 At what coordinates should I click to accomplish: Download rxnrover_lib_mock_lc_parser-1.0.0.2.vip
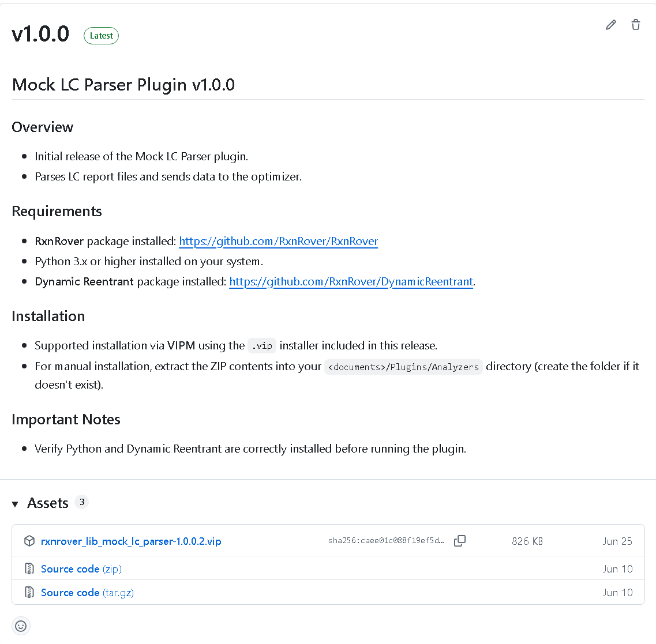(x=131, y=541)
